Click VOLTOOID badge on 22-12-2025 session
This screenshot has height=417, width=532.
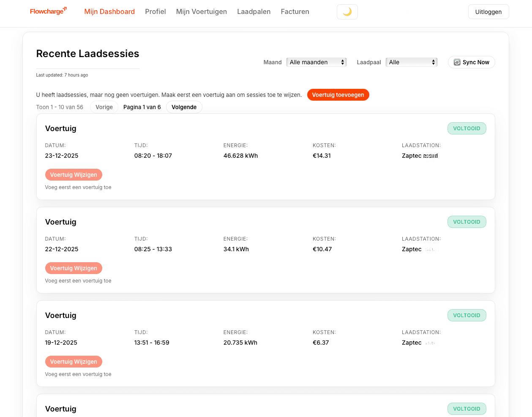pos(467,222)
